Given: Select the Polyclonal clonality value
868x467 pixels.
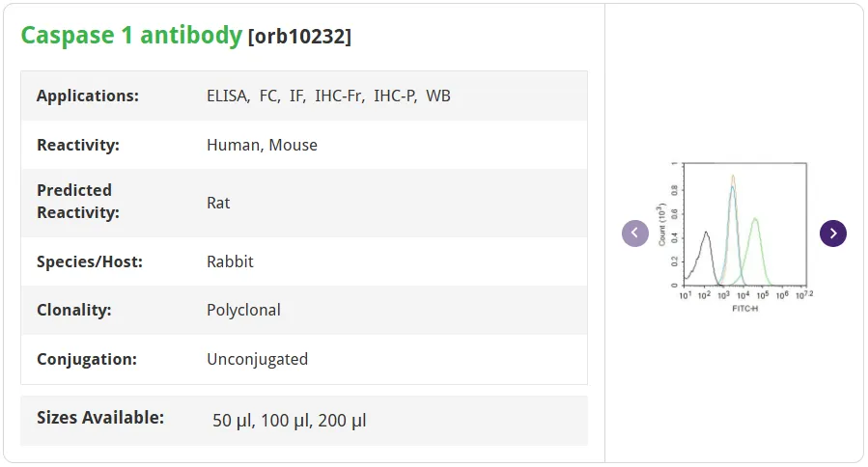Looking at the screenshot, I should coord(243,311).
